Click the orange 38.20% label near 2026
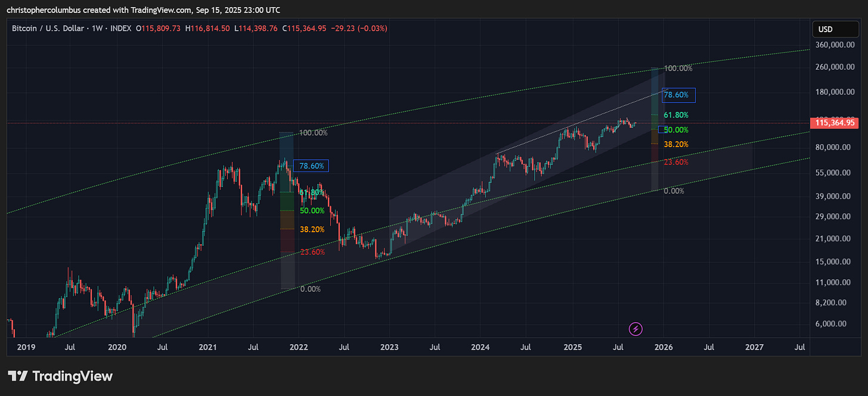Screen dimensions: 868x396 click(676, 145)
